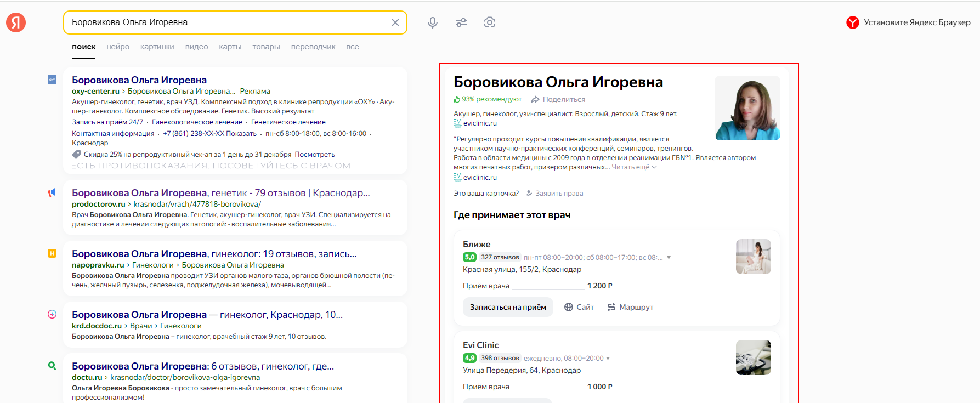
Task: Click Контактная информация link
Action: tap(113, 134)
